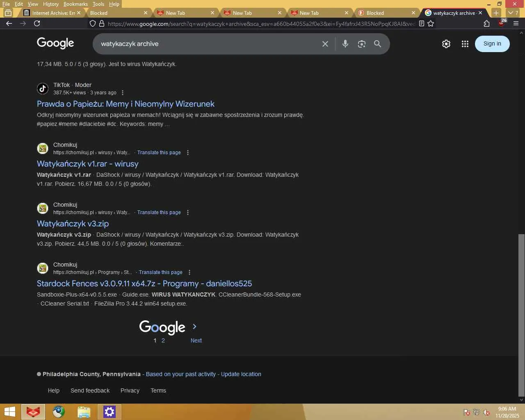Click the Sign in button
Viewport: 525px width, 420px height.
point(492,44)
